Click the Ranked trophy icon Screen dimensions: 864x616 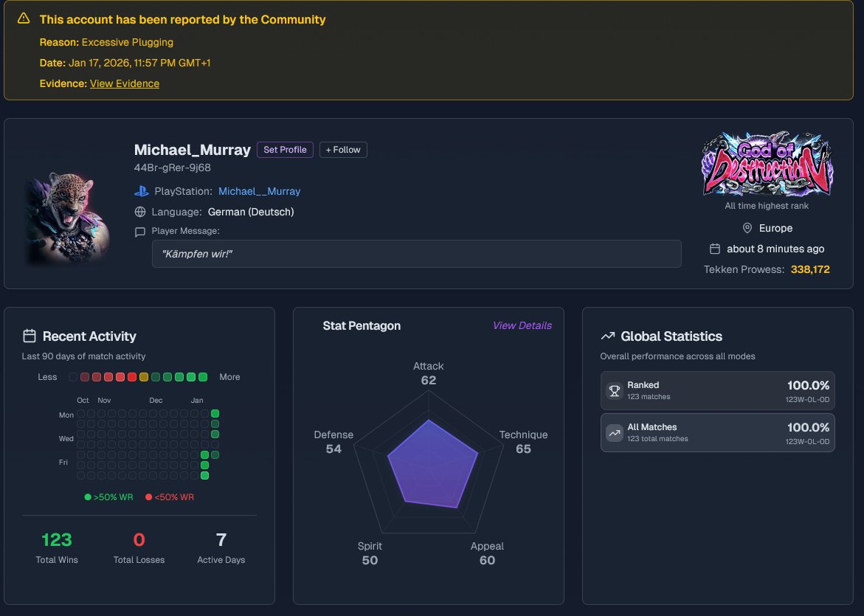click(614, 391)
